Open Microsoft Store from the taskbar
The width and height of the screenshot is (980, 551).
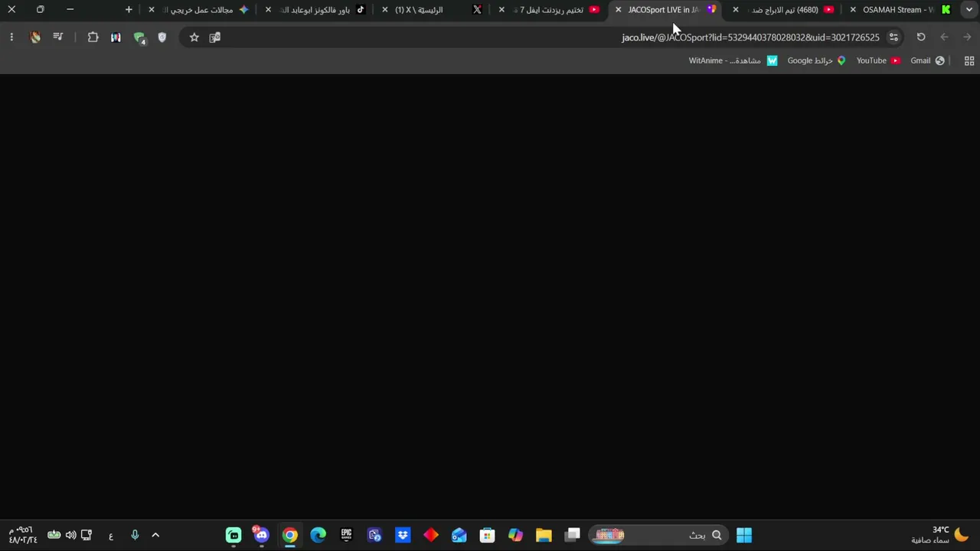487,535
